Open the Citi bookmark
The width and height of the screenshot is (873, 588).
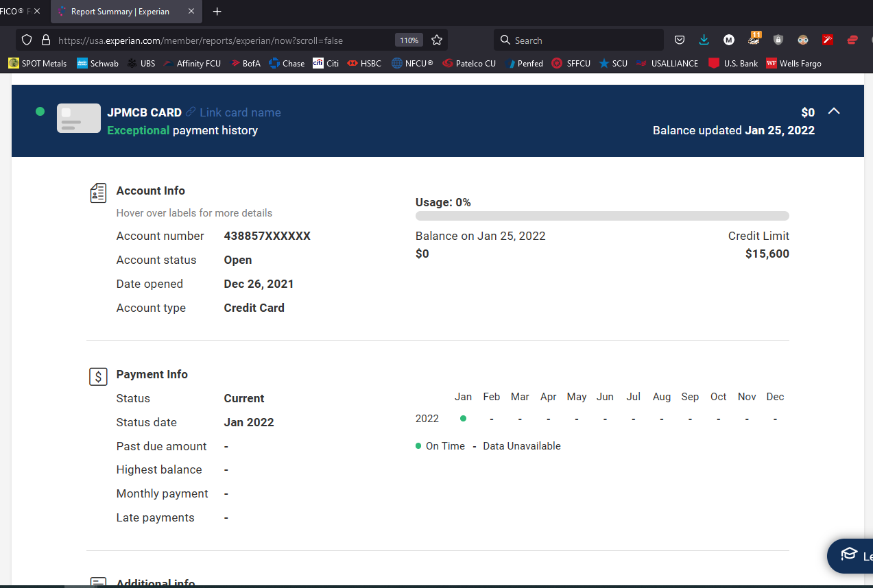click(326, 63)
